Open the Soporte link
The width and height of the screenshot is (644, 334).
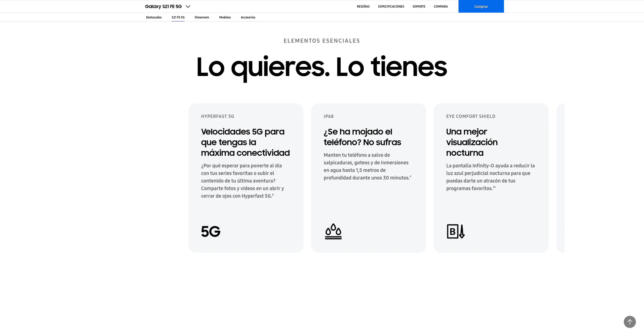[419, 7]
